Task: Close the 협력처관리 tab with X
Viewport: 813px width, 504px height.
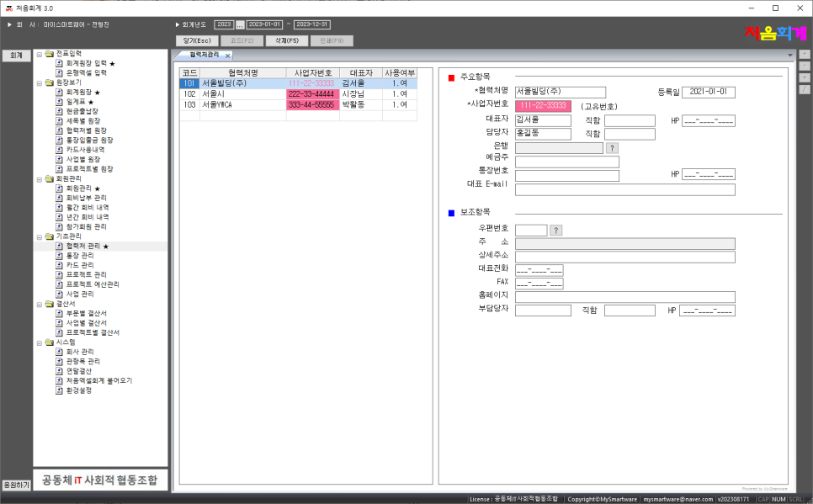Action: tap(227, 55)
